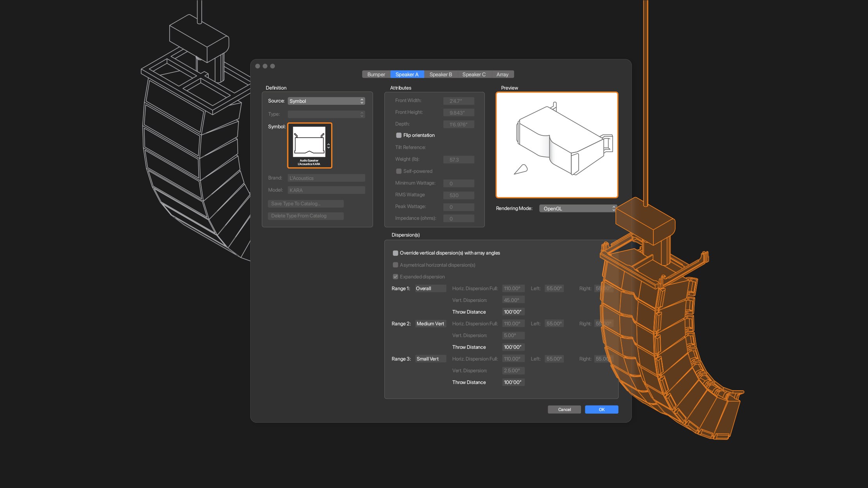The image size is (868, 488).
Task: Open the Speaker C tab
Action: pyautogui.click(x=474, y=74)
